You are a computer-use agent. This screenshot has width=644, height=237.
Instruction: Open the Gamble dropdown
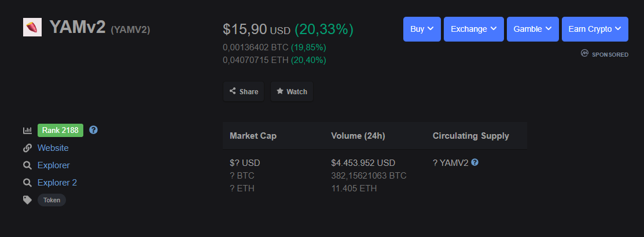coord(533,29)
